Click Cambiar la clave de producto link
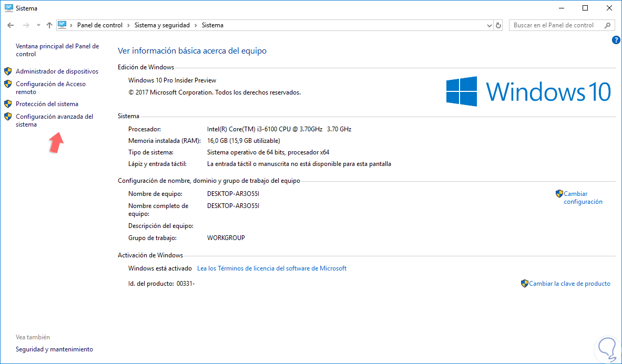Screen dimensions: 622x364 [x=569, y=284]
